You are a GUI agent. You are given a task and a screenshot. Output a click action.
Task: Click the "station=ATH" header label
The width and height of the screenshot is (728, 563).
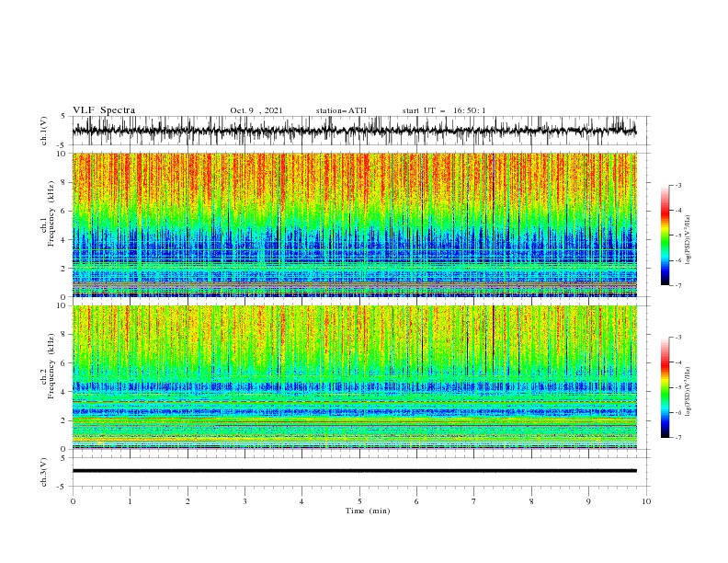341,110
